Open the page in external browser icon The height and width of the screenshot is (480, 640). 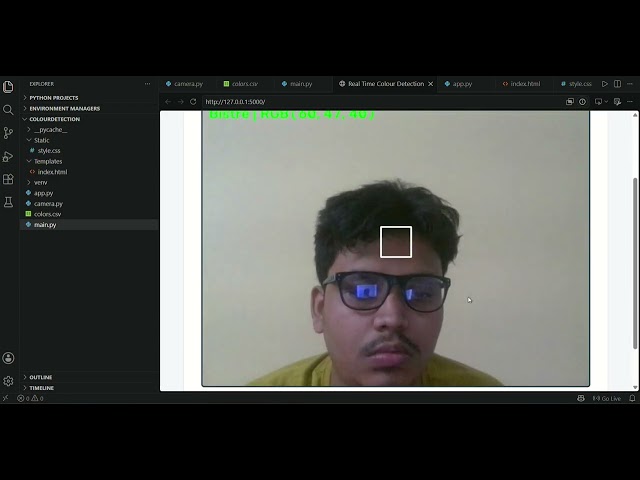tap(570, 102)
